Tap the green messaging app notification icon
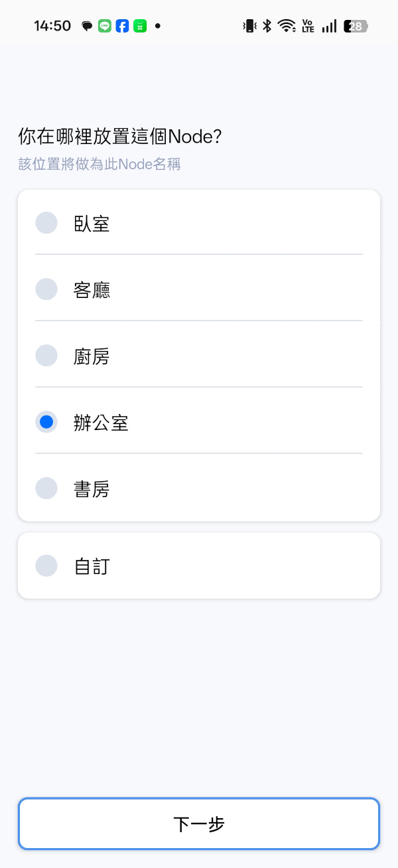This screenshot has height=868, width=398. tap(140, 26)
